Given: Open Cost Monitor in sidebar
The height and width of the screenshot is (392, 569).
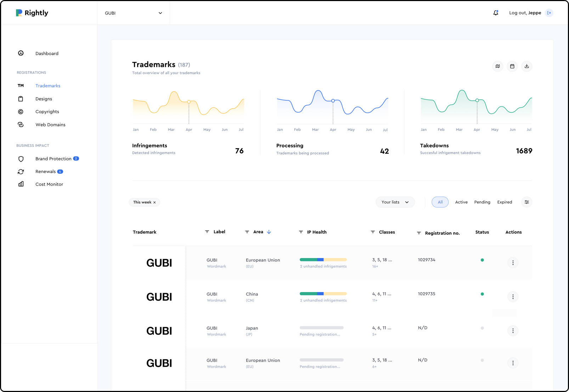Looking at the screenshot, I should pos(49,184).
